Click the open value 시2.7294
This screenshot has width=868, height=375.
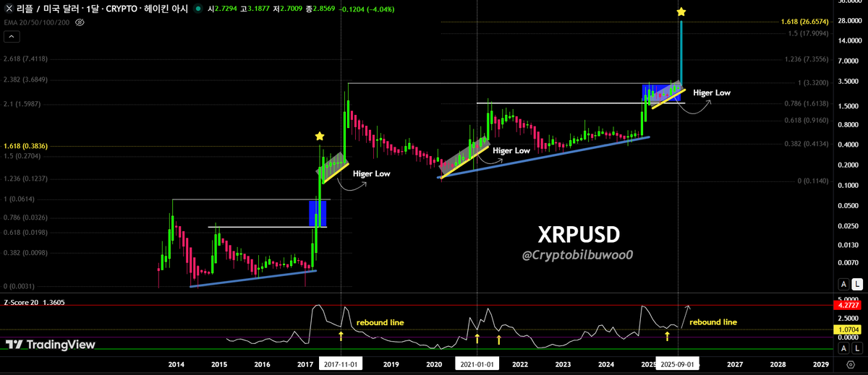(x=221, y=9)
